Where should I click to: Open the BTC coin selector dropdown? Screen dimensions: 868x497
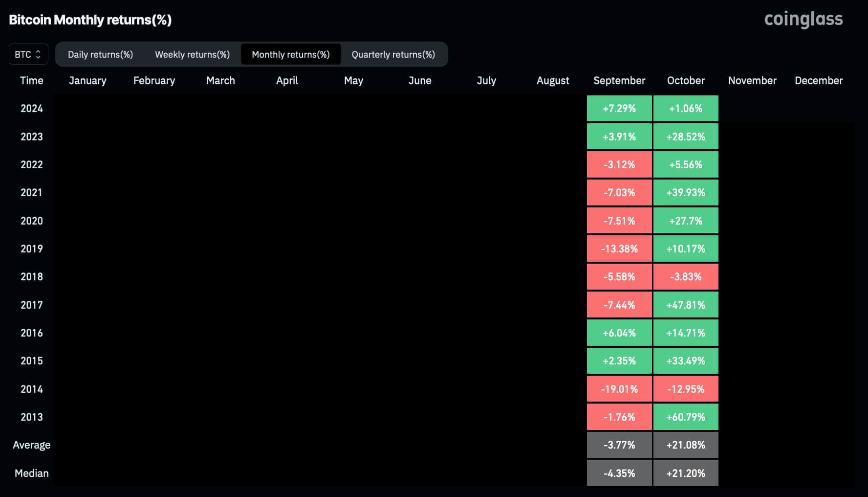(28, 54)
